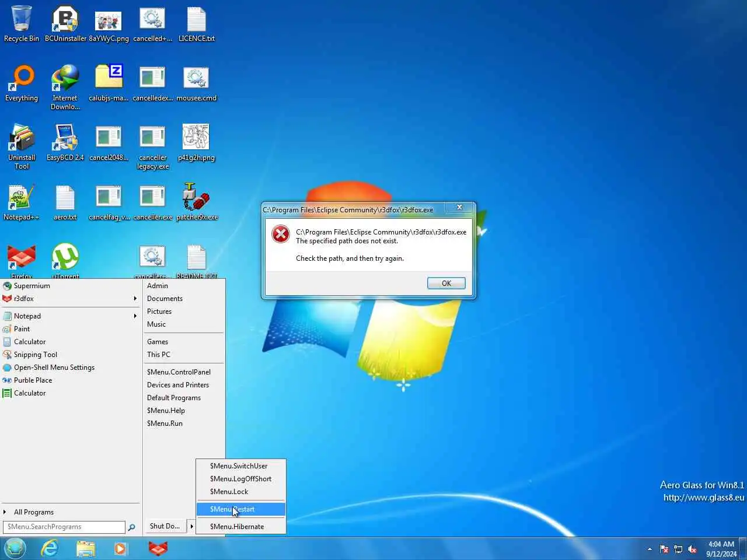This screenshot has height=560, width=747.
Task: Select $Menu.Lock in the power menu
Action: (x=241, y=492)
